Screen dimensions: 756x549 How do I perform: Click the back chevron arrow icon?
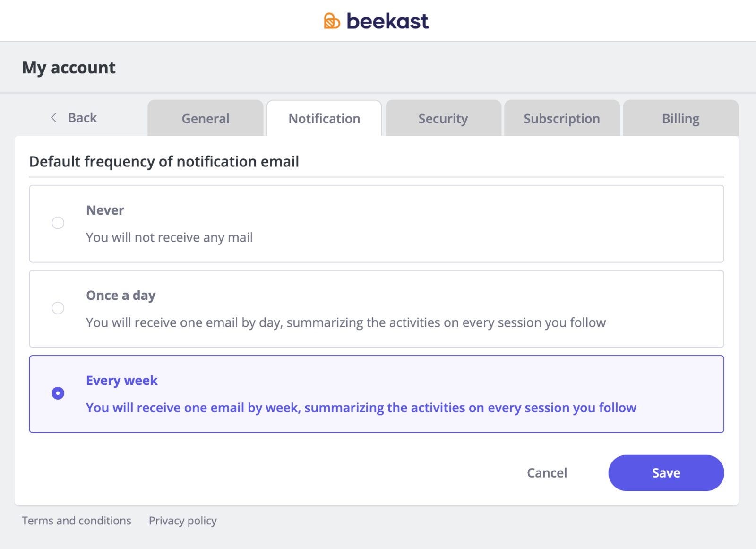[x=54, y=118]
